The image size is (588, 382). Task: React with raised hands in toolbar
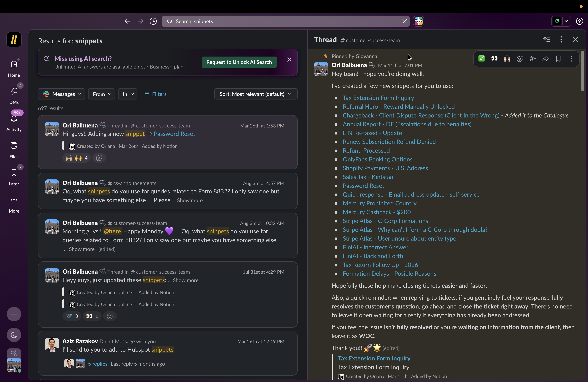[x=507, y=59]
